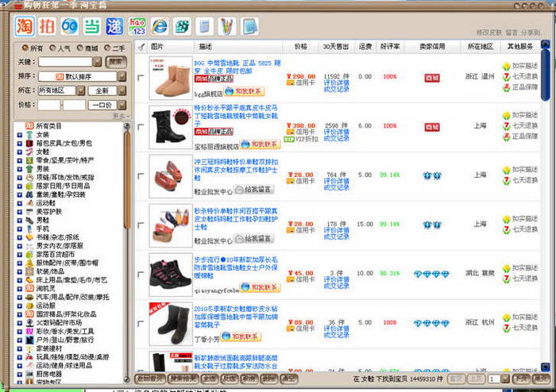Click the pencil holder icon in toolbar
The height and width of the screenshot is (392, 556).
[227, 25]
